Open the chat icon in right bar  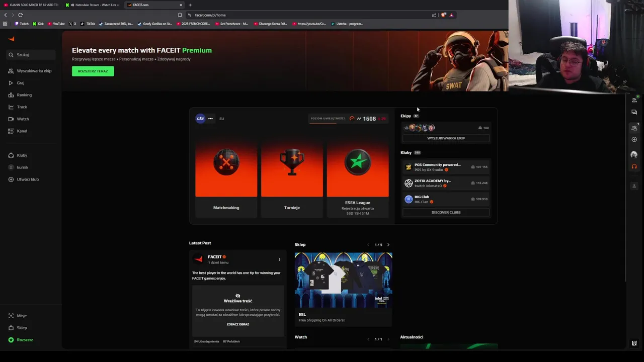pos(634,112)
